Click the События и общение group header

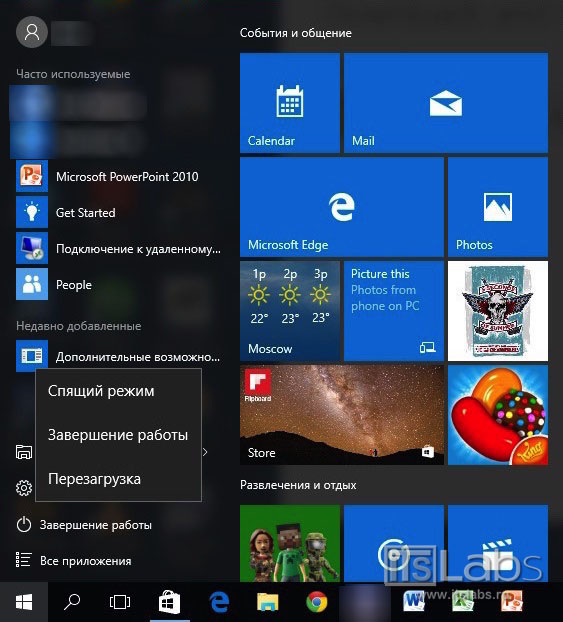[x=296, y=33]
